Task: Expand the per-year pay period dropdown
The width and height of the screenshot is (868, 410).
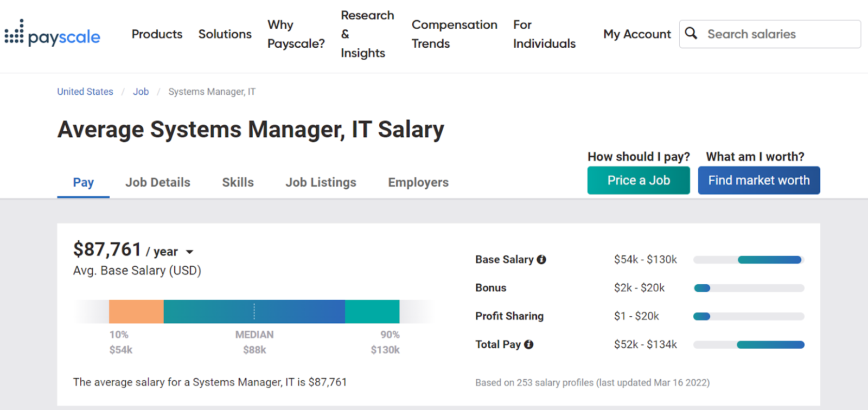Action: click(189, 252)
